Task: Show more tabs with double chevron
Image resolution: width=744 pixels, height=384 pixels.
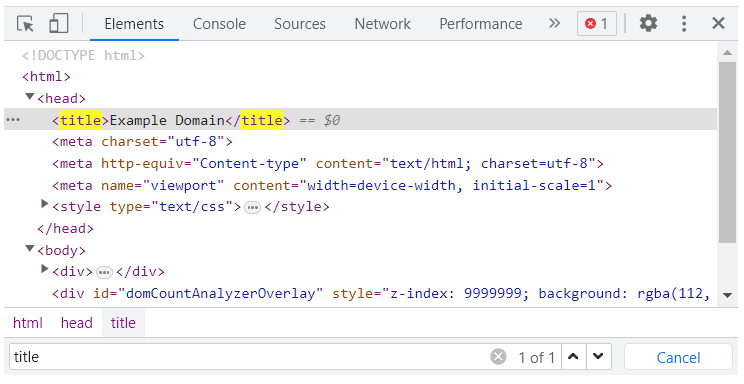Action: (554, 23)
